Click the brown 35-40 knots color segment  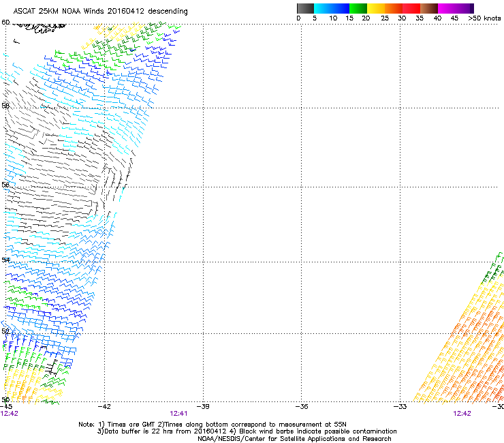(x=429, y=8)
